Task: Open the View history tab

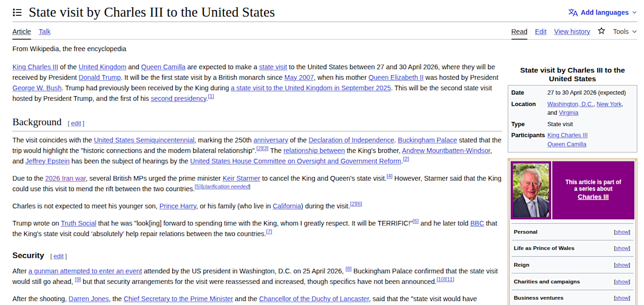Action: [572, 31]
